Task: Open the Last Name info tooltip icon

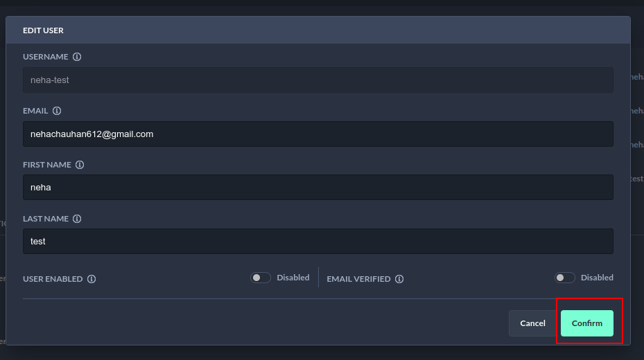Action: (77, 219)
